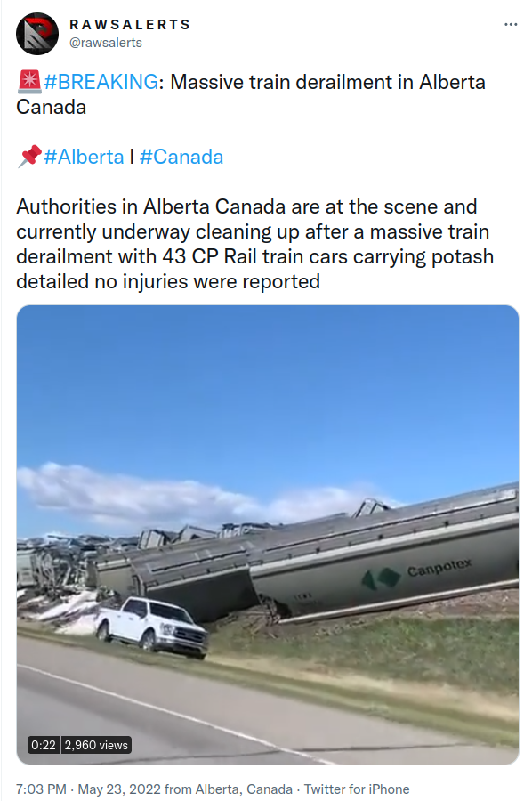Click the 0:22 video duration badge
The image size is (532, 801).
[x=44, y=745]
